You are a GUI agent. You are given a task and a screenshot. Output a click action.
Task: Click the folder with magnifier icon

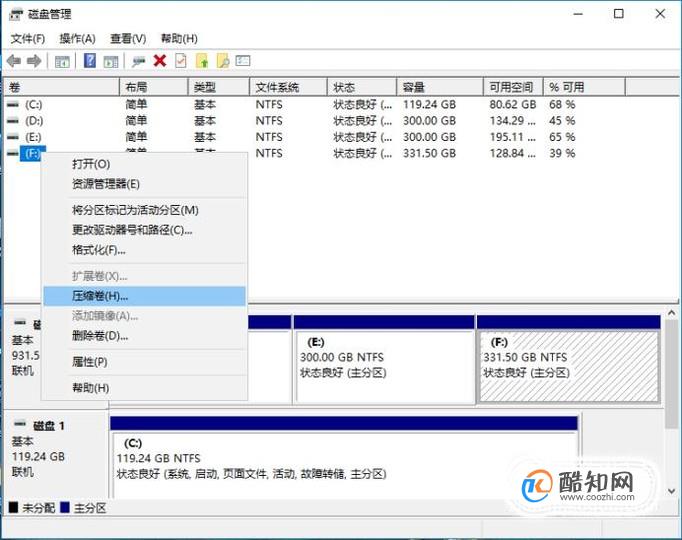(223, 61)
